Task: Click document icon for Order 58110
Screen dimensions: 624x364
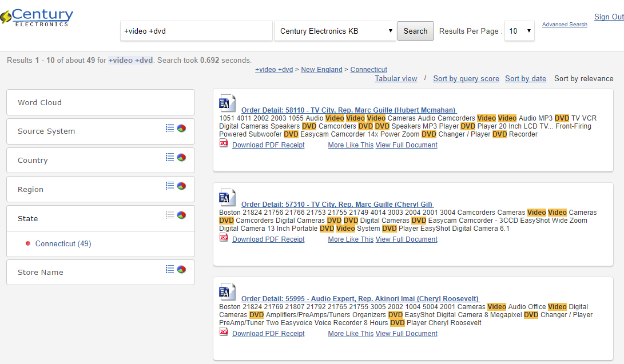Action: [227, 103]
